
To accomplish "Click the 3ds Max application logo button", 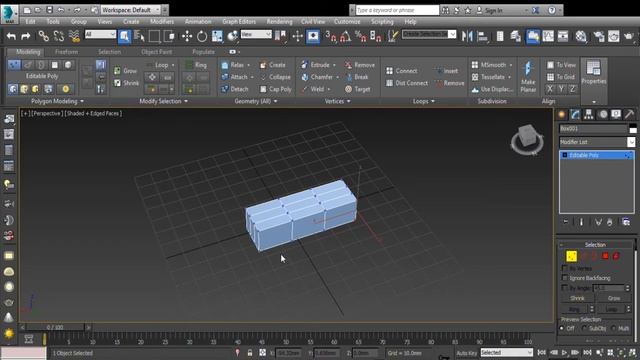I will pyautogui.click(x=9, y=13).
